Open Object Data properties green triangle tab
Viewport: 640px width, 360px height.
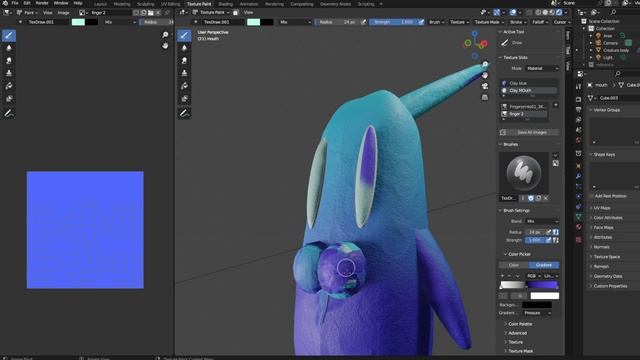(x=578, y=217)
